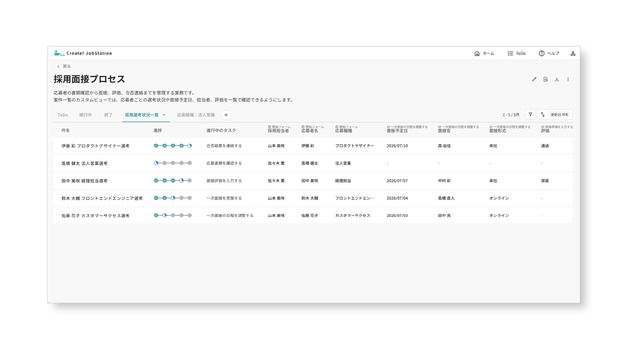Click オンライン in the 2026/07/03 row
Viewport: 640px width, 360px height.
pyautogui.click(x=499, y=216)
